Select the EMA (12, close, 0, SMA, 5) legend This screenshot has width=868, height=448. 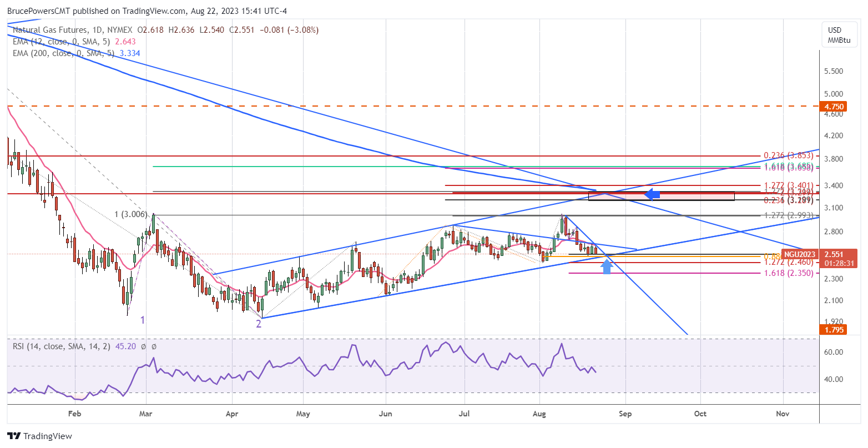click(61, 42)
